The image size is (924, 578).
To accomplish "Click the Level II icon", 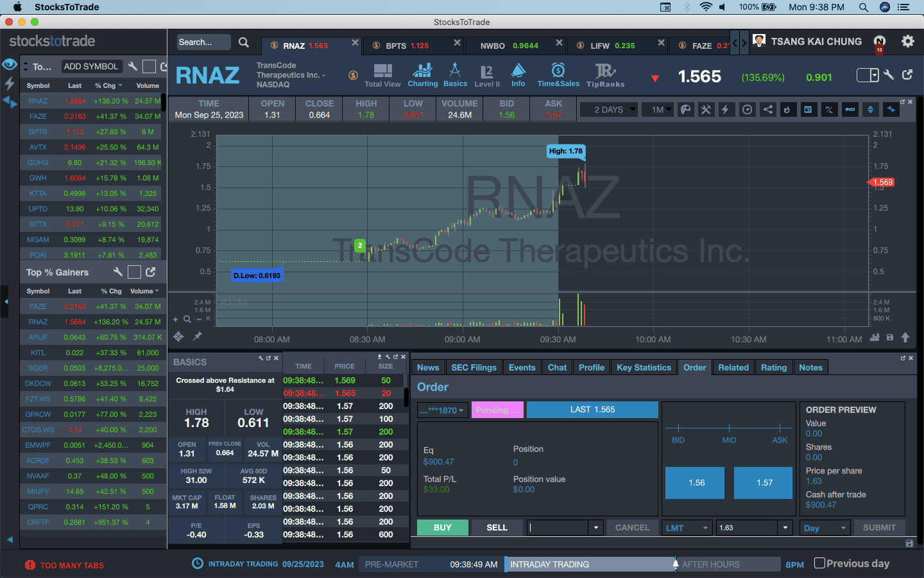I will pos(487,74).
